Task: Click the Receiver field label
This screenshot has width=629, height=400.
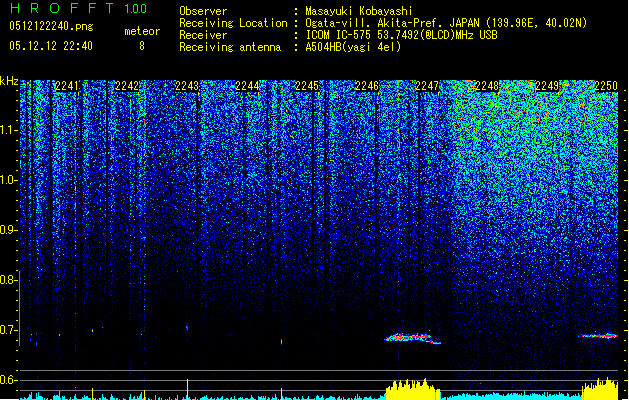Action: [203, 35]
